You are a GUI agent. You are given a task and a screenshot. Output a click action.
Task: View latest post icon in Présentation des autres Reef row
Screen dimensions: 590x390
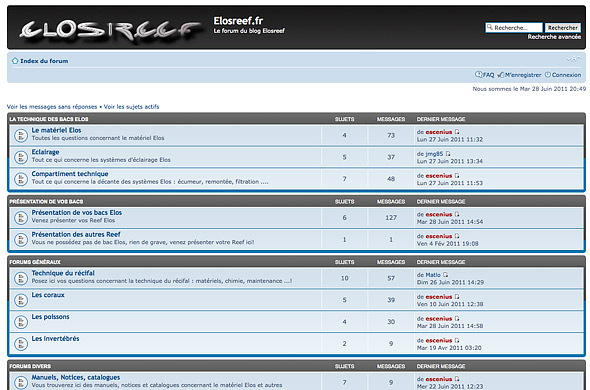point(457,236)
